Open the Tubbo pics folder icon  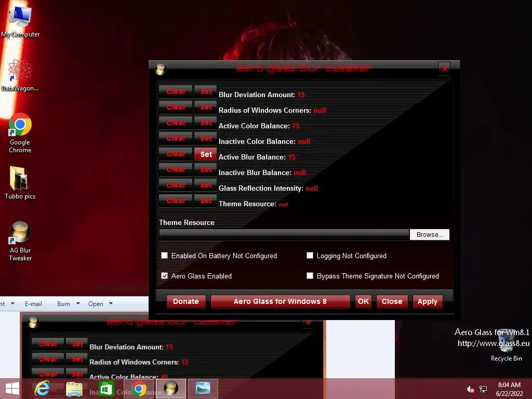[20, 182]
